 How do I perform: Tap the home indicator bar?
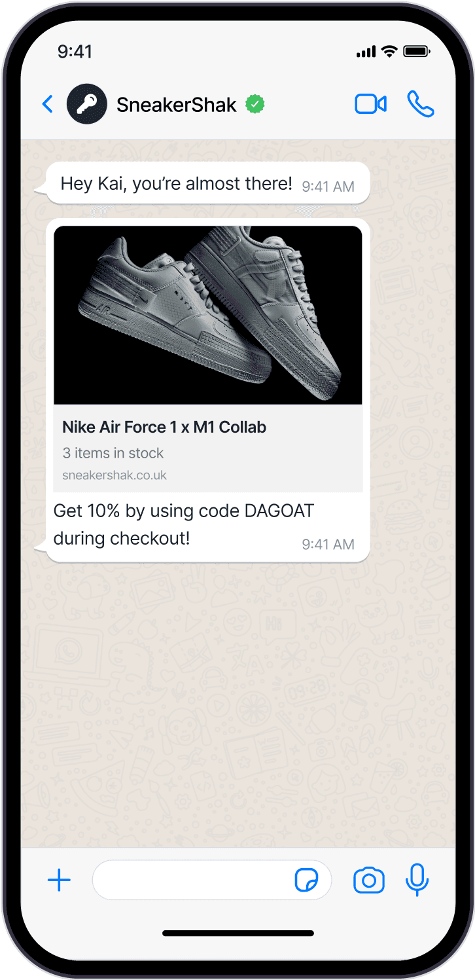point(238,934)
